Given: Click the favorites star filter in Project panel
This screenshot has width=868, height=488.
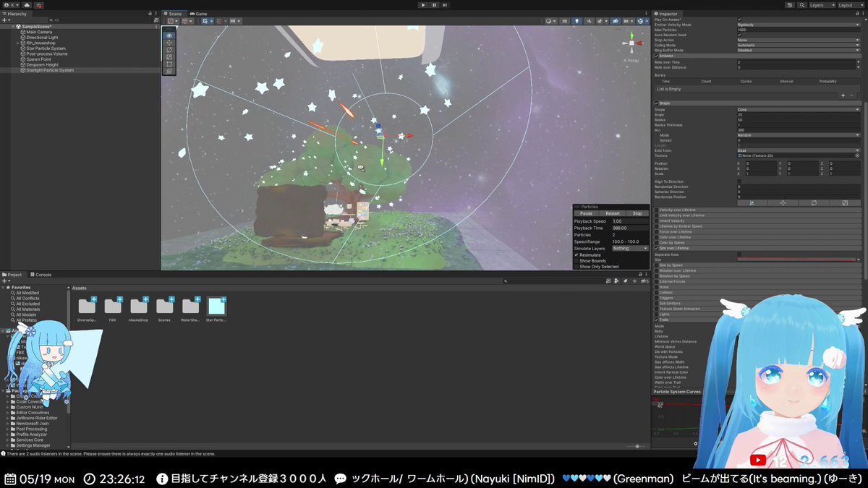Looking at the screenshot, I should pyautogui.click(x=633, y=281).
